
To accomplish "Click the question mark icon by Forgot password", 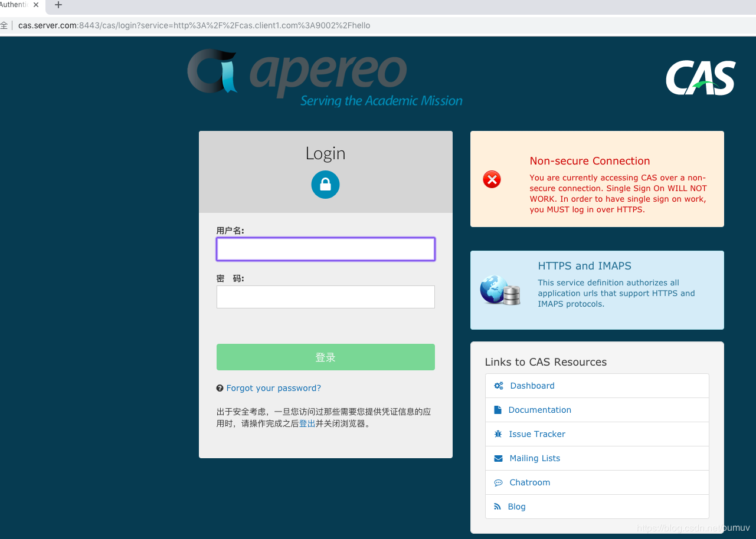I will (x=220, y=388).
